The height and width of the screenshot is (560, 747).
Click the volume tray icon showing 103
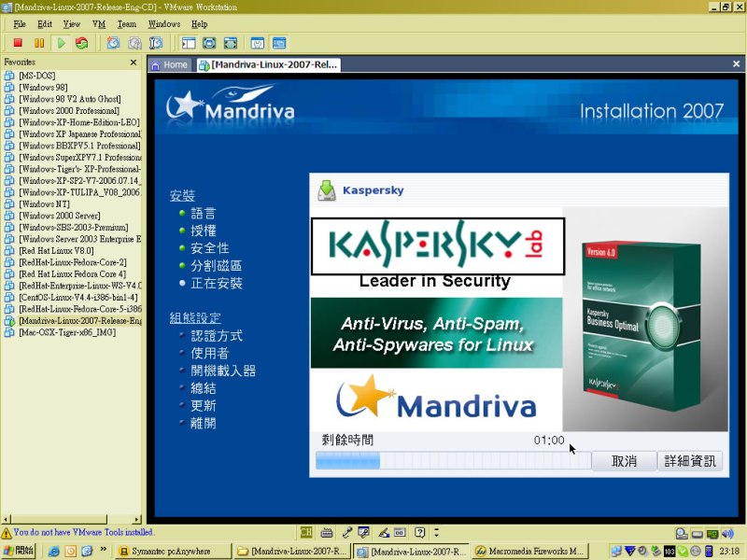(x=669, y=551)
